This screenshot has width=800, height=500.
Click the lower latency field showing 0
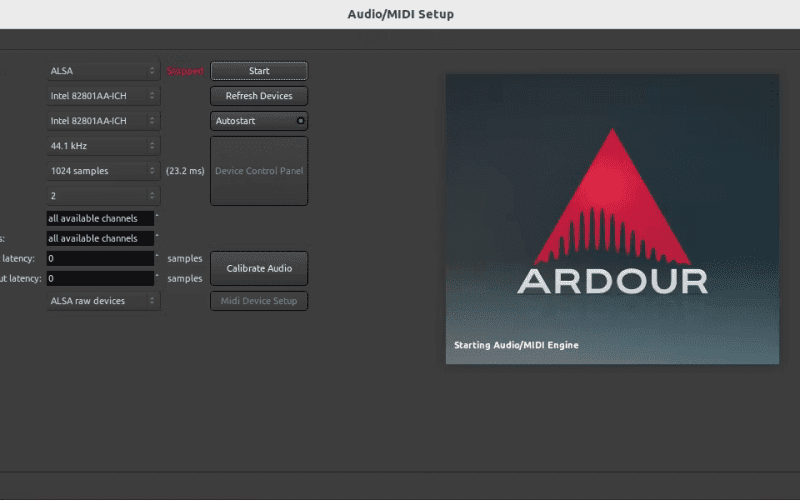[x=100, y=278]
